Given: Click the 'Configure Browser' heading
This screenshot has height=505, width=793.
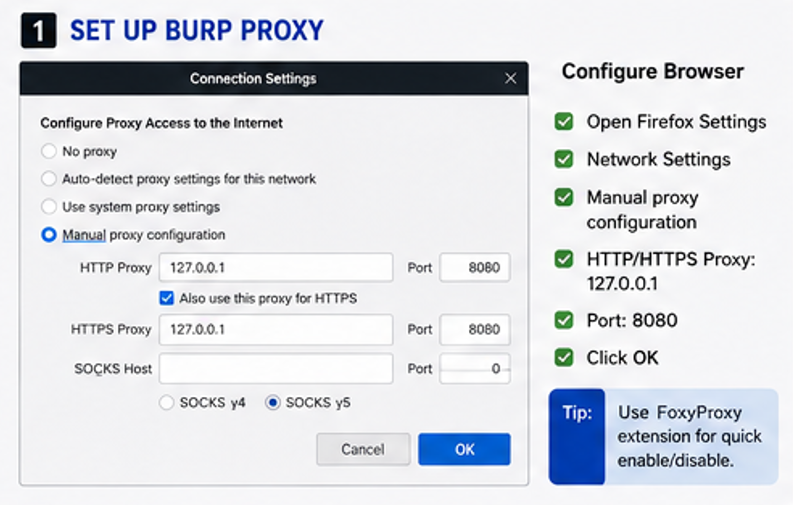Looking at the screenshot, I should point(652,71).
